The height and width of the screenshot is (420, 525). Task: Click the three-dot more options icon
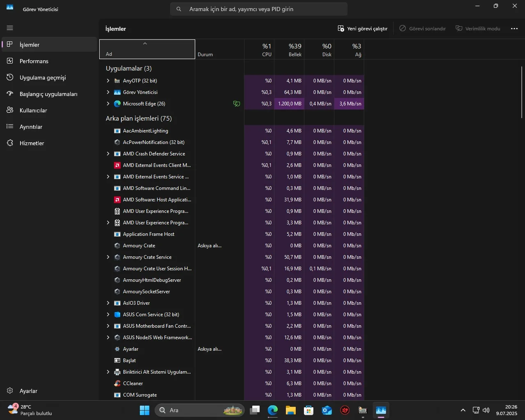pos(514,29)
